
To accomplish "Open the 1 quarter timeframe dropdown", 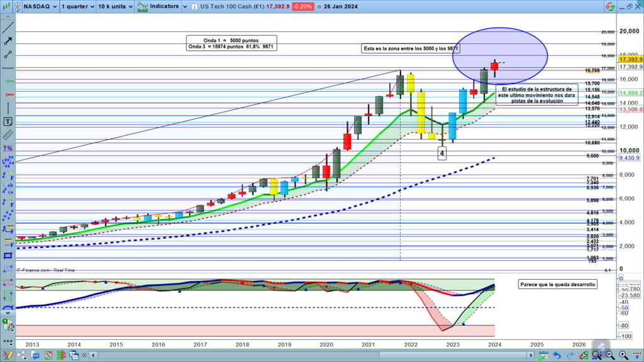I will tap(78, 6).
